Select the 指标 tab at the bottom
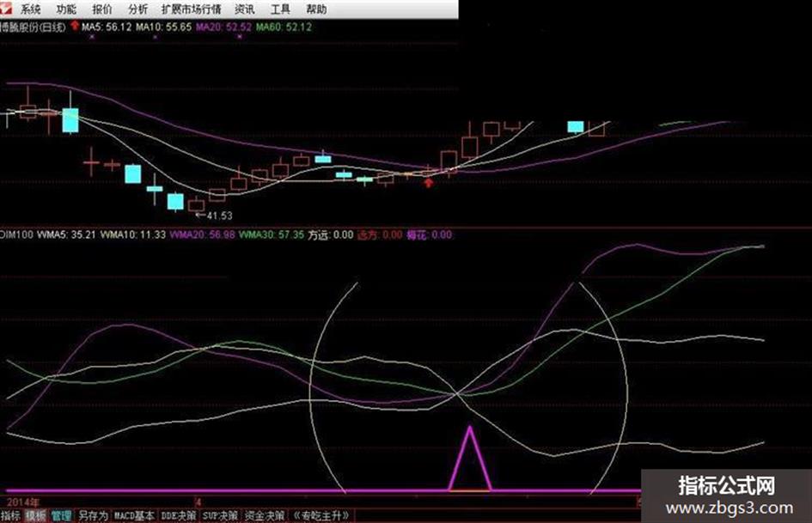The height and width of the screenshot is (523, 812). pos(10,516)
